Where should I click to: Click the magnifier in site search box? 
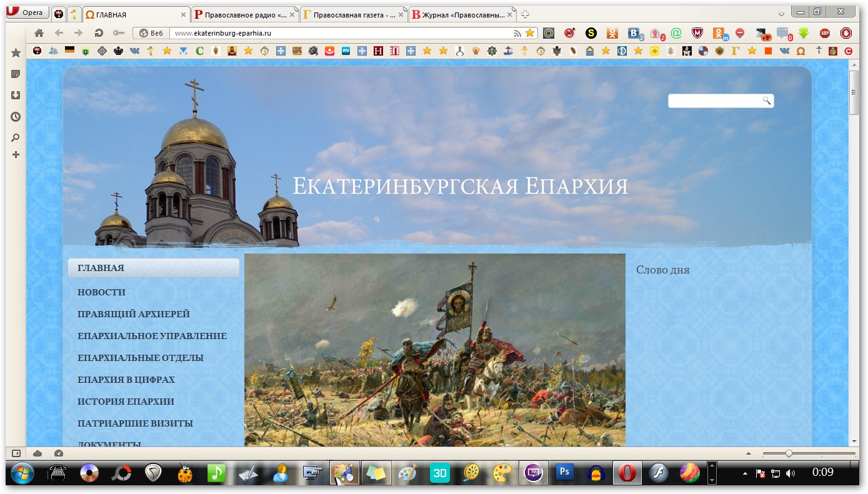pos(767,101)
